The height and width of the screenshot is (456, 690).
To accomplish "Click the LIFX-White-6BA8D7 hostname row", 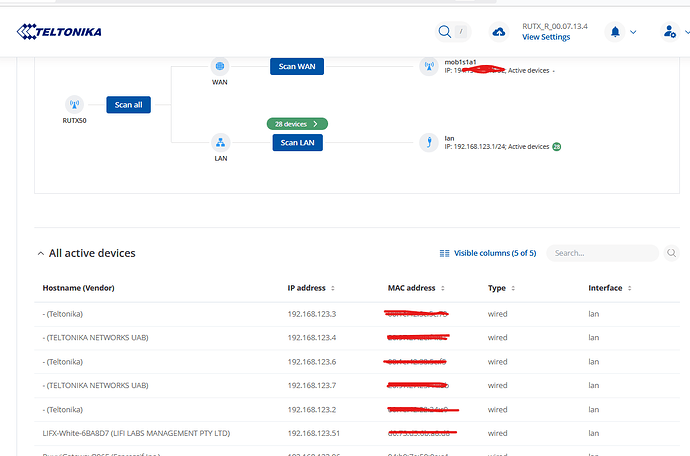I will (x=136, y=434).
